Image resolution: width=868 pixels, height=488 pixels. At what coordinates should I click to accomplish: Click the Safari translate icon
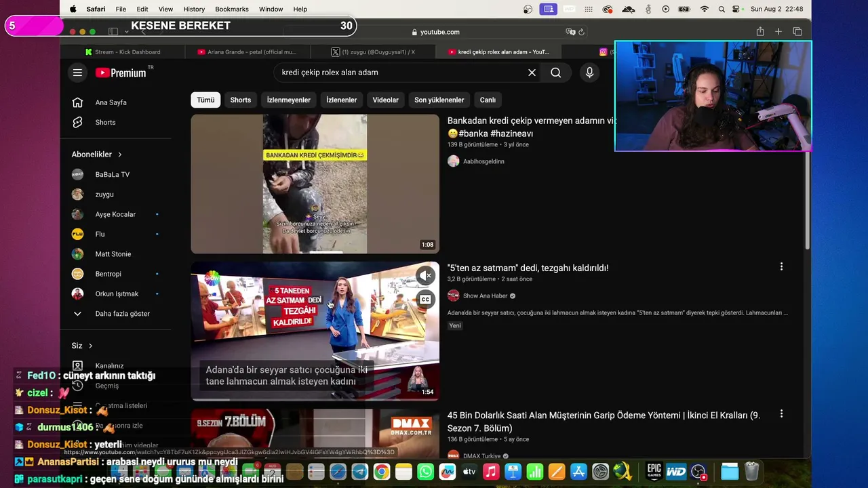pos(570,32)
